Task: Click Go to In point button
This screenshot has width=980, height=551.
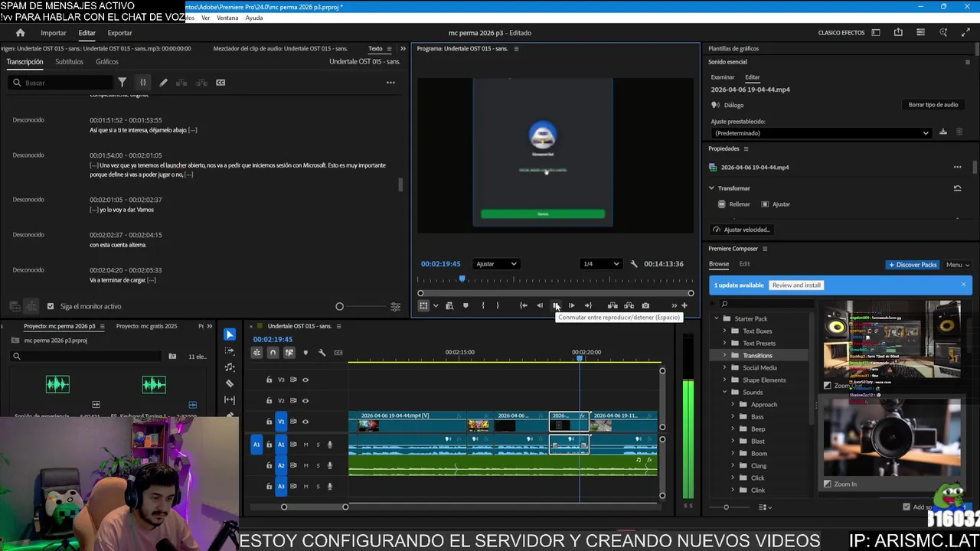Action: click(x=523, y=306)
